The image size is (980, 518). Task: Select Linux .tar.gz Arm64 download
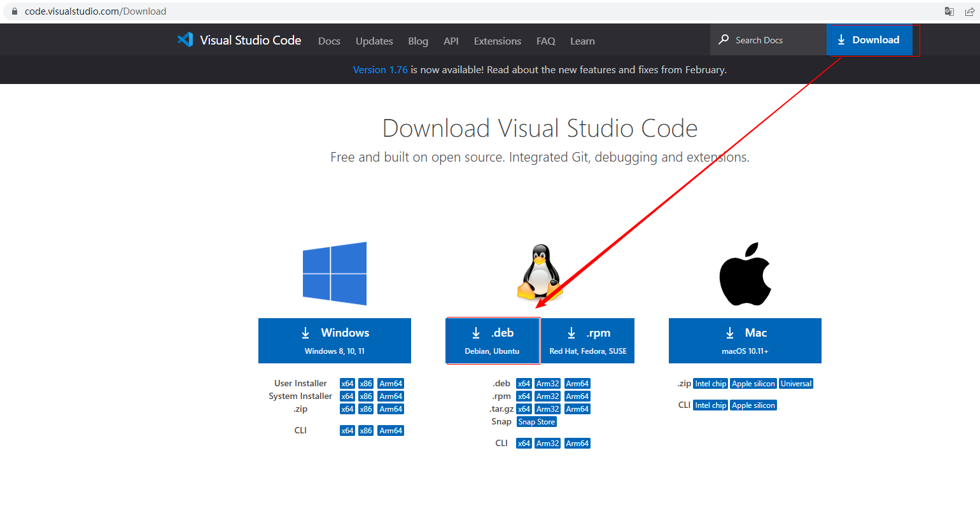(x=577, y=409)
